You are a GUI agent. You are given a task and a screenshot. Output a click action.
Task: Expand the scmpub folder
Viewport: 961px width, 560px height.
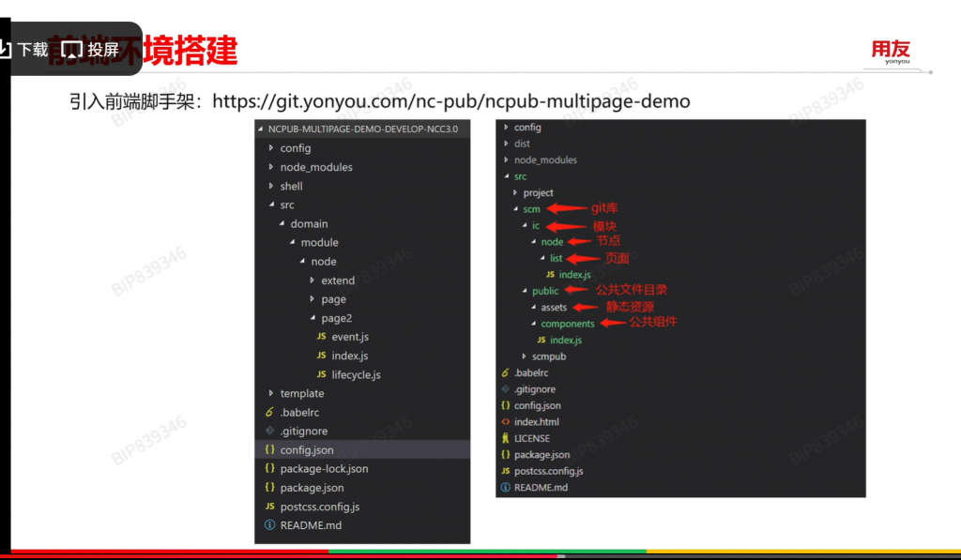[524, 356]
